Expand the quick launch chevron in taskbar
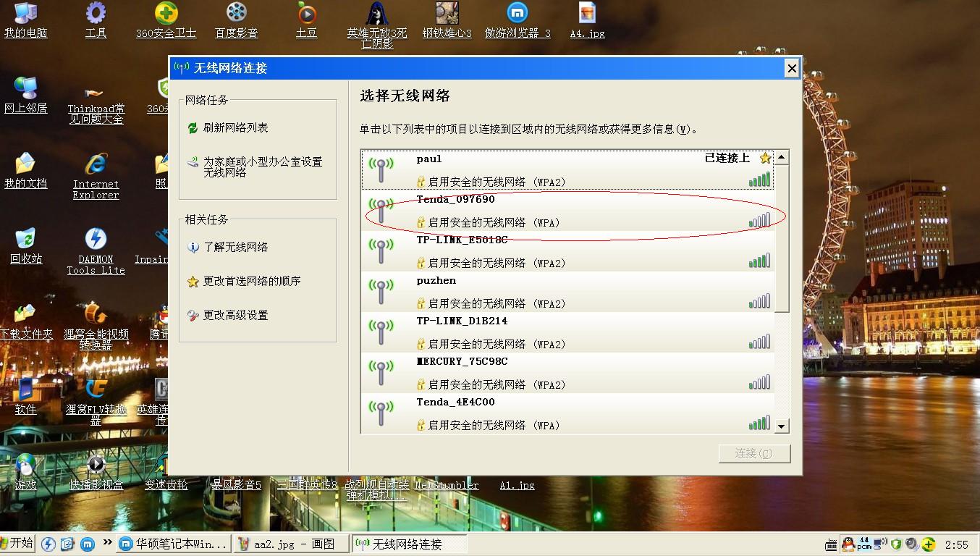This screenshot has width=980, height=556. tap(107, 542)
